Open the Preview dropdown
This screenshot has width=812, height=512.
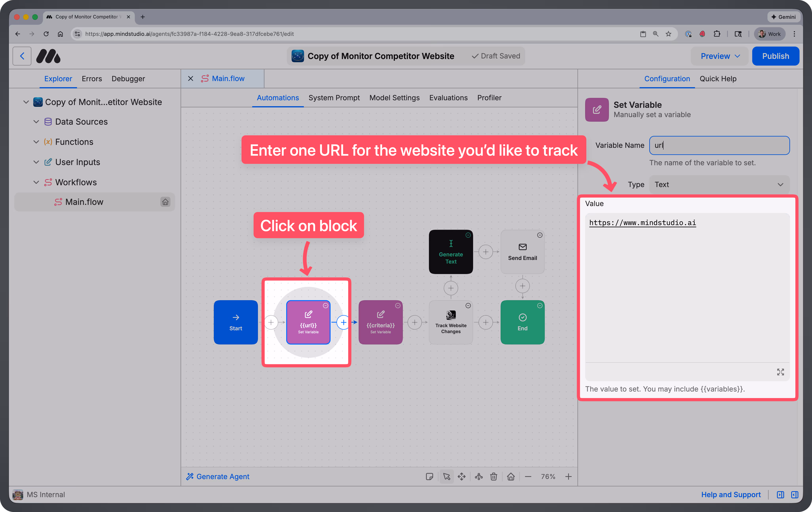pos(719,56)
